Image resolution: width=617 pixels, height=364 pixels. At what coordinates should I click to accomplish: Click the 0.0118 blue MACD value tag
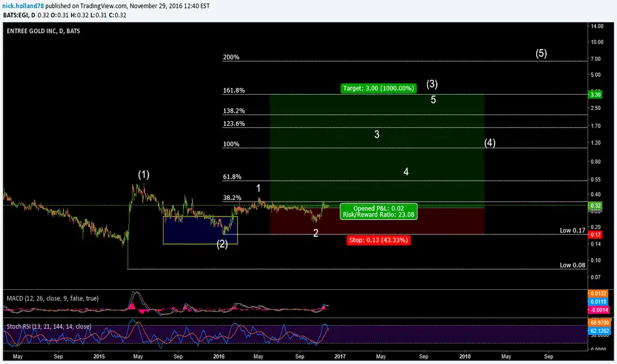click(x=598, y=302)
